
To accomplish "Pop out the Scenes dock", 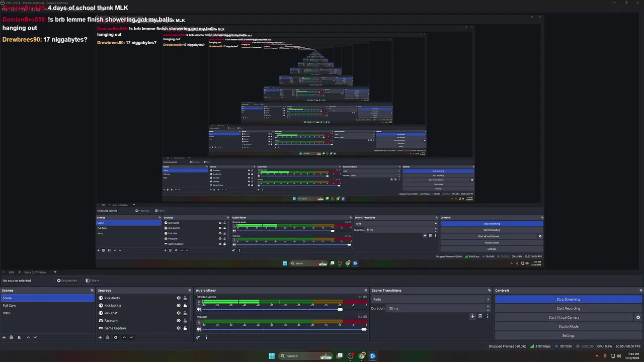I will (x=92, y=290).
